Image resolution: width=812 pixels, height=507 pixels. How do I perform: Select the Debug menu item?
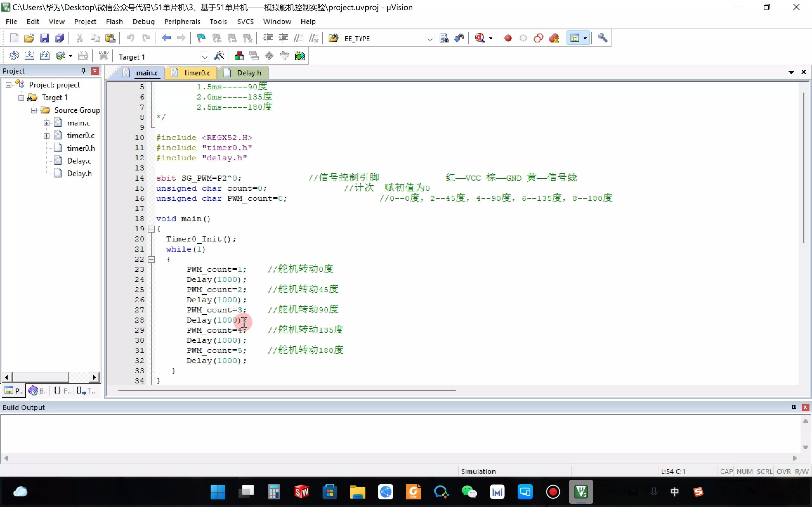[143, 21]
